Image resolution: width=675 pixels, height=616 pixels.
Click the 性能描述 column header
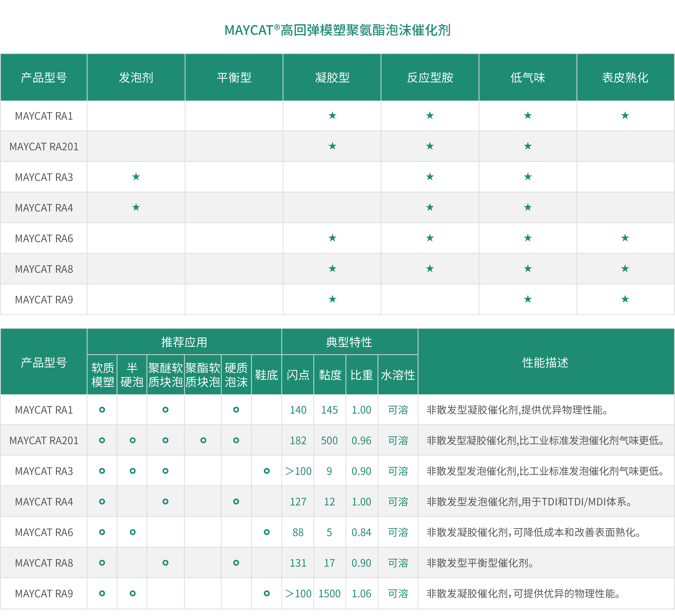pyautogui.click(x=545, y=362)
